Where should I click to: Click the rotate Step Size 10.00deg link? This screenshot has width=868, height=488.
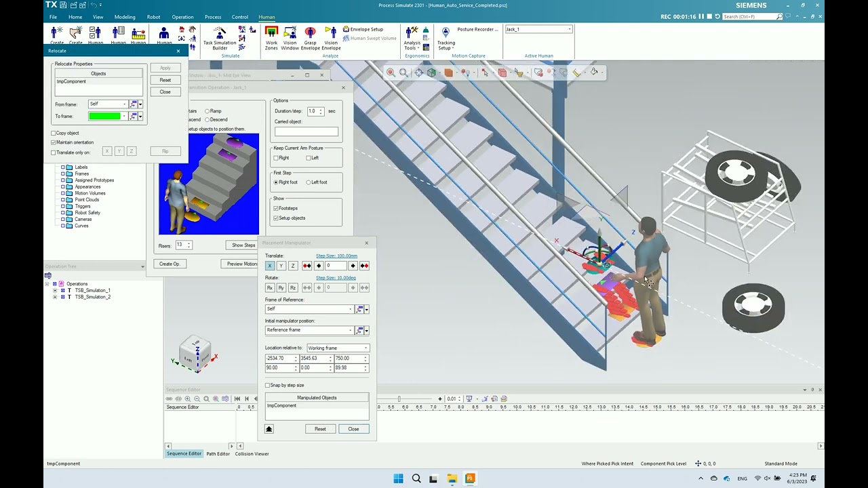tap(336, 278)
